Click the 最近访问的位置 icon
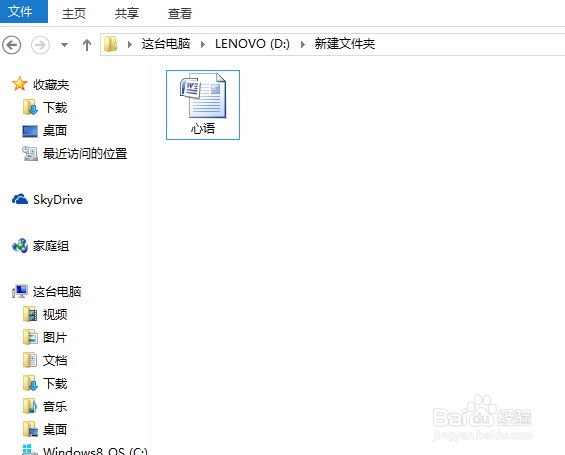Screen dimensions: 565x455 coord(30,153)
